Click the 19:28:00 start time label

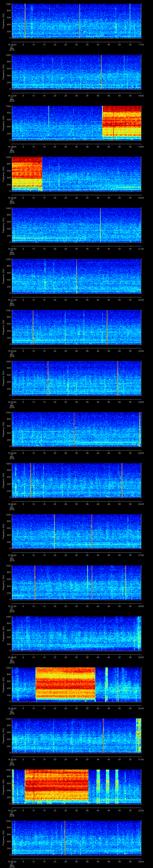12,657
